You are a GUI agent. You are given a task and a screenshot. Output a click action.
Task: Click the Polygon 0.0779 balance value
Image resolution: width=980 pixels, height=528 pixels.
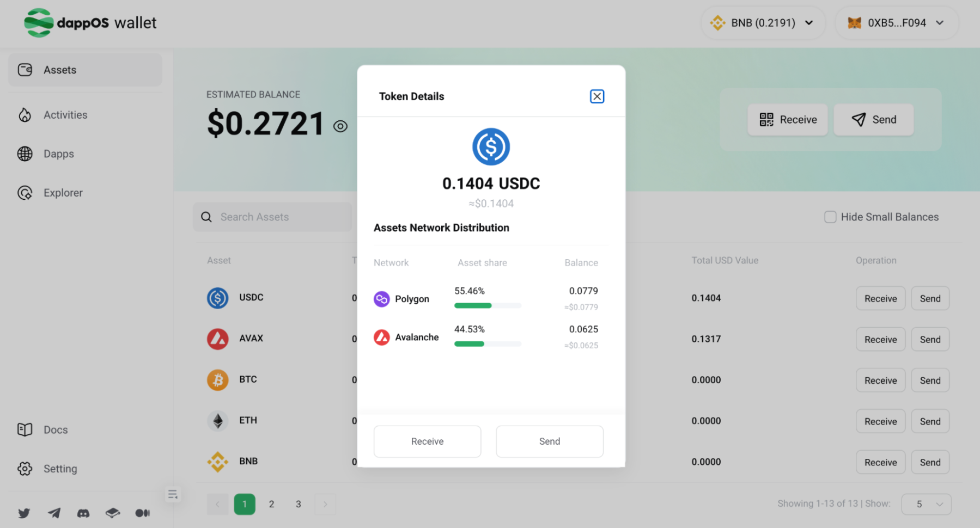[x=583, y=291]
